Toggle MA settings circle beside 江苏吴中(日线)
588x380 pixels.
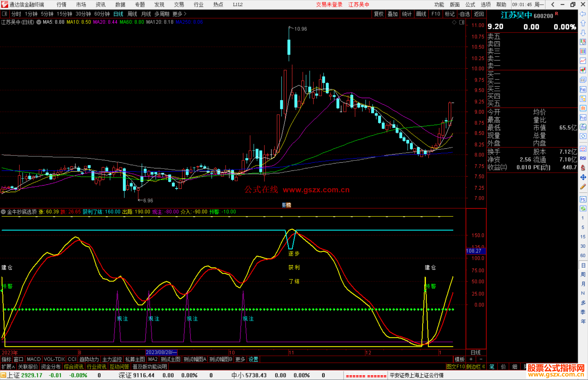click(x=39, y=22)
